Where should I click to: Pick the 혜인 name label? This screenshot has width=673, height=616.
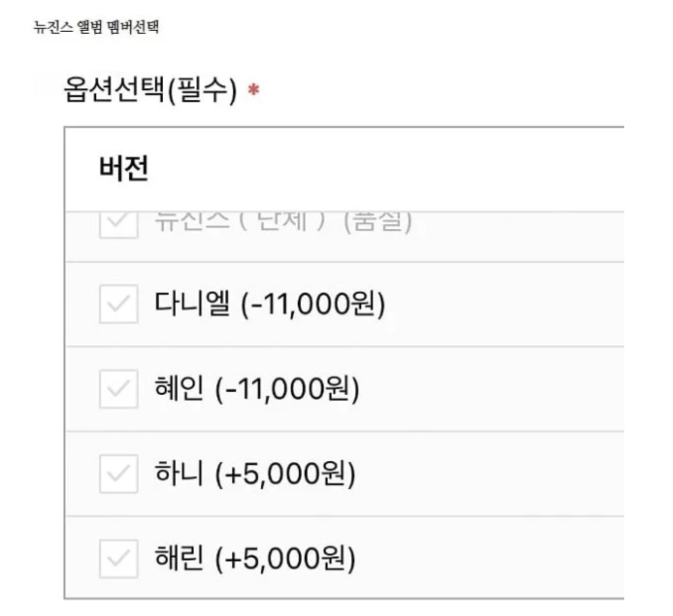(x=179, y=388)
